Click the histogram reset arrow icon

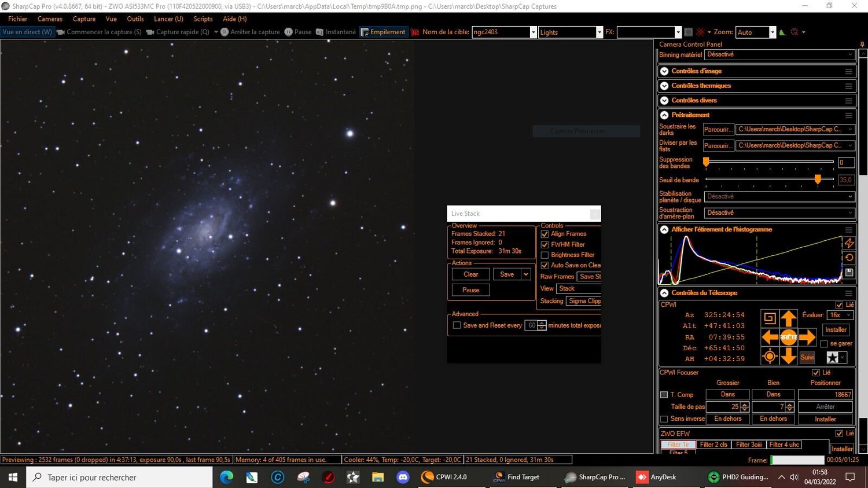[x=849, y=258]
